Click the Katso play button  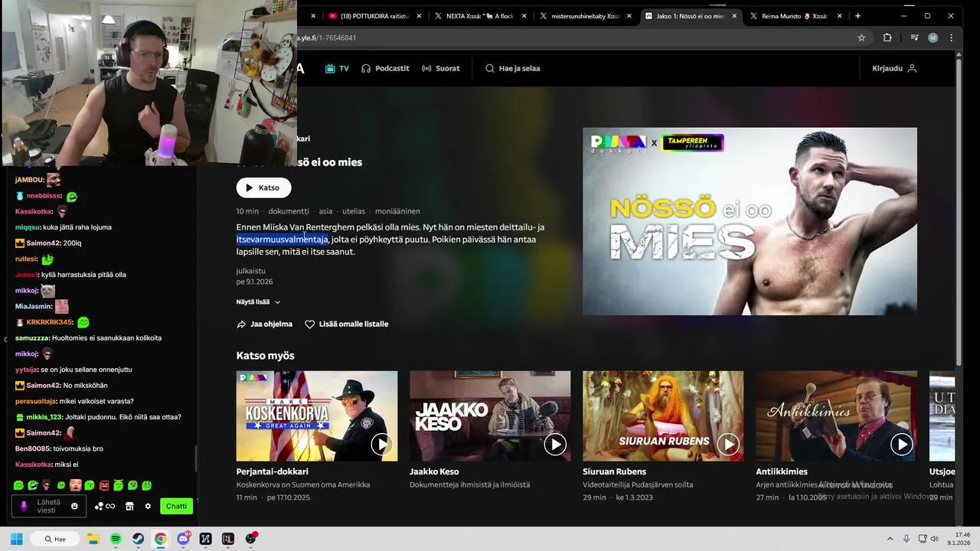coord(263,187)
